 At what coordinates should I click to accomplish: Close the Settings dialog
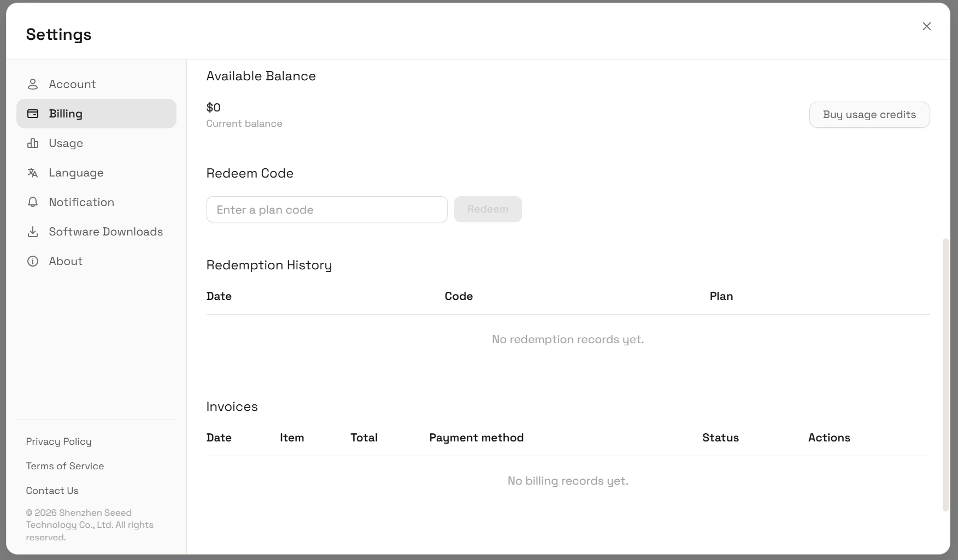tap(927, 26)
